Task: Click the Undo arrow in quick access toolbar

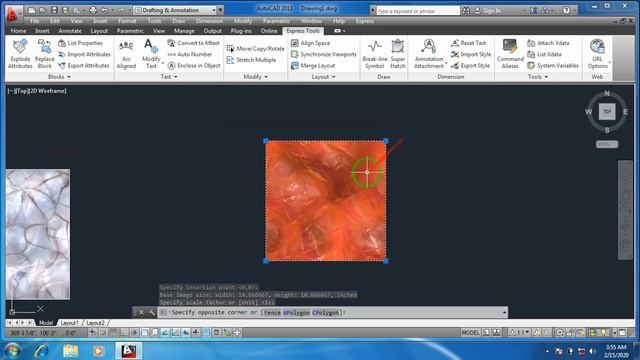Action: (104, 10)
